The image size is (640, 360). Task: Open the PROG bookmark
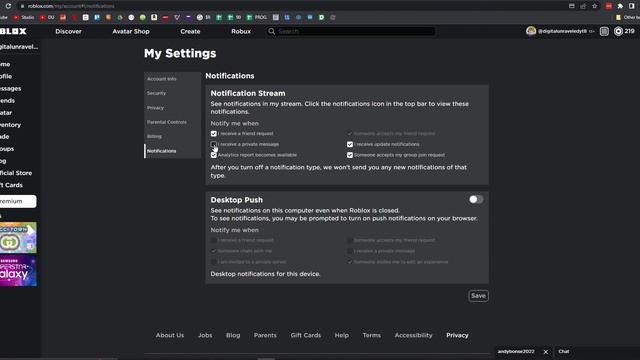coord(257,18)
